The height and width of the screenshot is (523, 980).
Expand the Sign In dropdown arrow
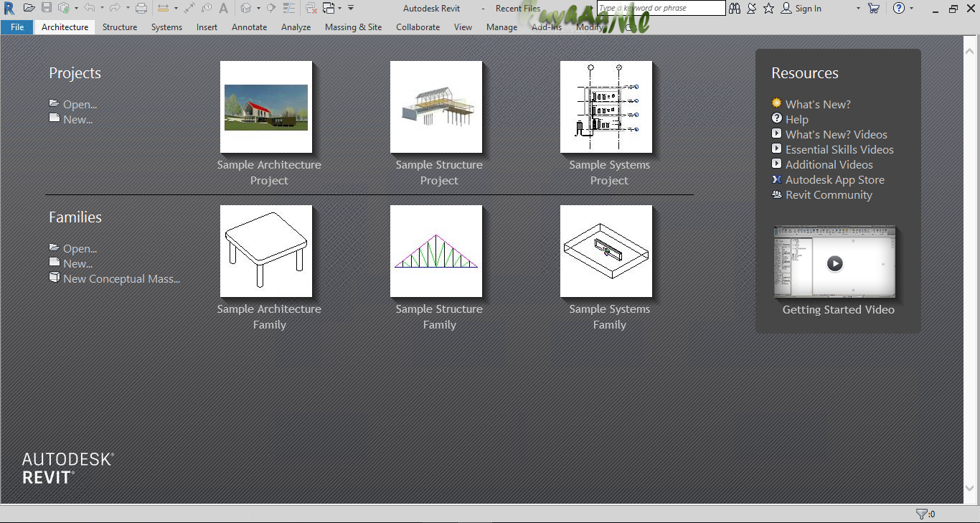point(858,8)
